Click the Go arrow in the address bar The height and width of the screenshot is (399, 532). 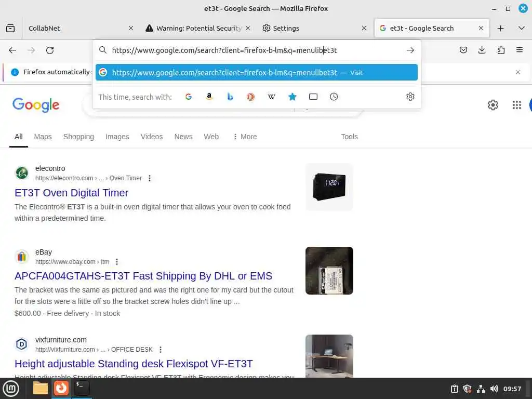click(410, 50)
